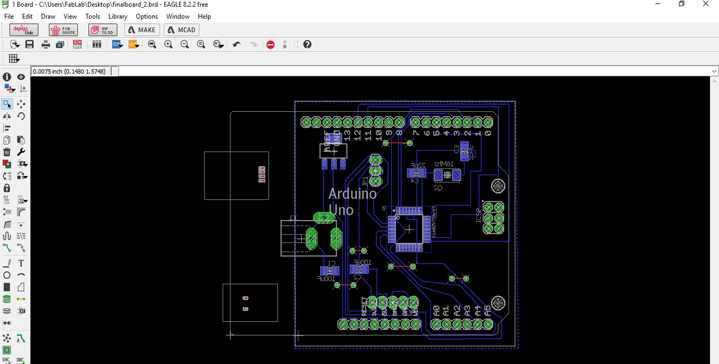
Task: Select the Rotate tool
Action: pos(21,116)
